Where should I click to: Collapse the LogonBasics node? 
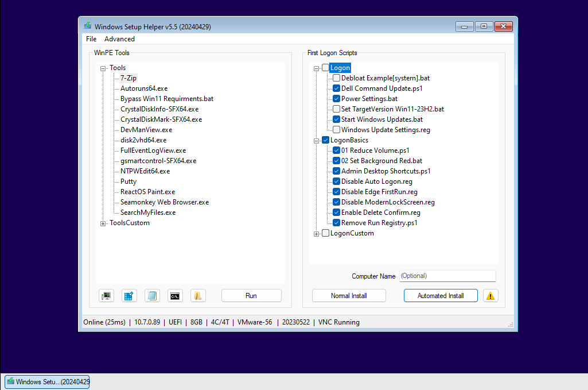pos(316,141)
